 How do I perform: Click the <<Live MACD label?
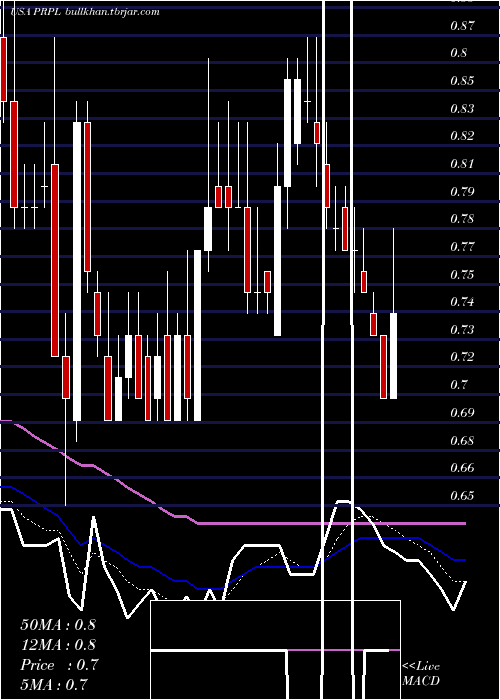(x=421, y=673)
